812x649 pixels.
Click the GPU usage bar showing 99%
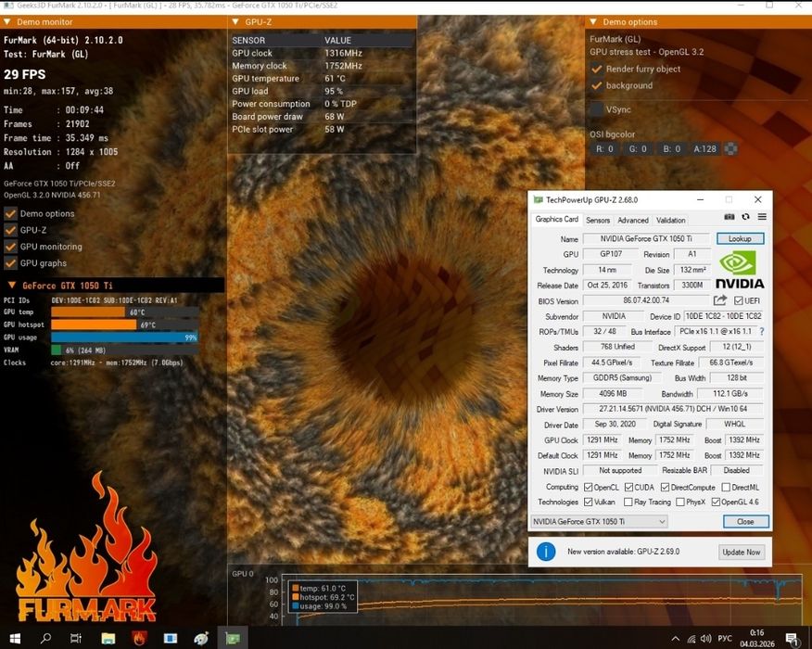point(124,337)
